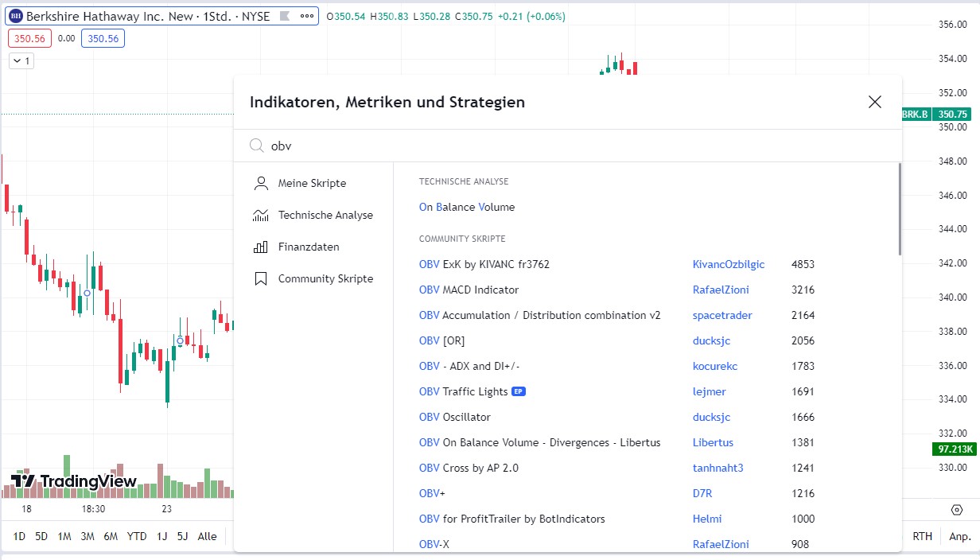
Task: Click the Berkshire Hathaway symbol title
Action: (148, 16)
